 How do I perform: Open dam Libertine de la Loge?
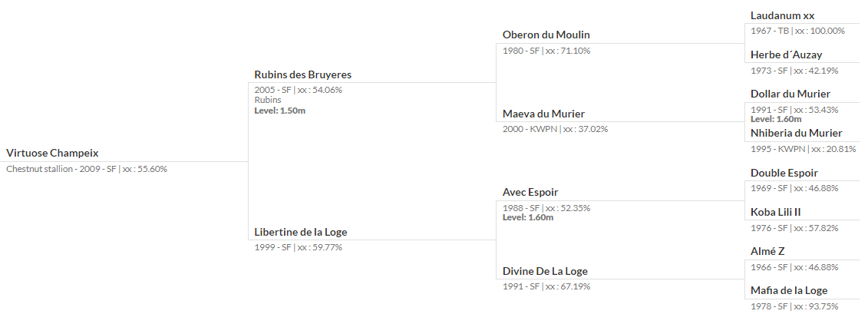pyautogui.click(x=301, y=232)
